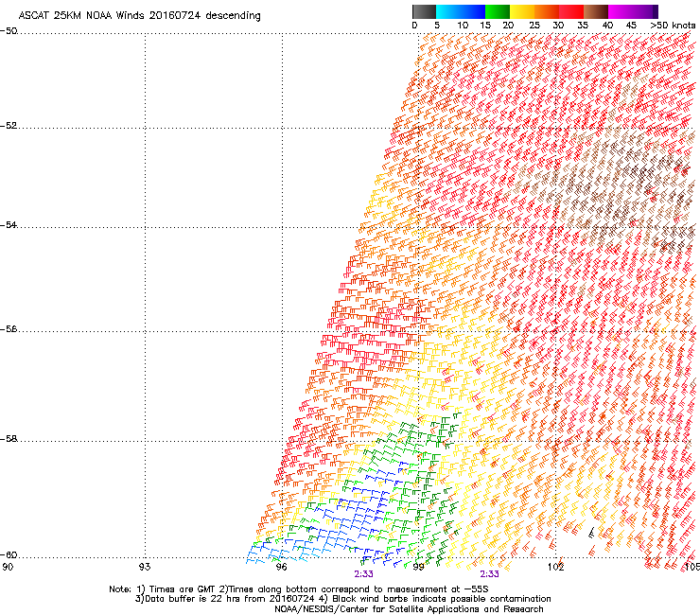Click the '-60' latitude axis label

[x=9, y=554]
